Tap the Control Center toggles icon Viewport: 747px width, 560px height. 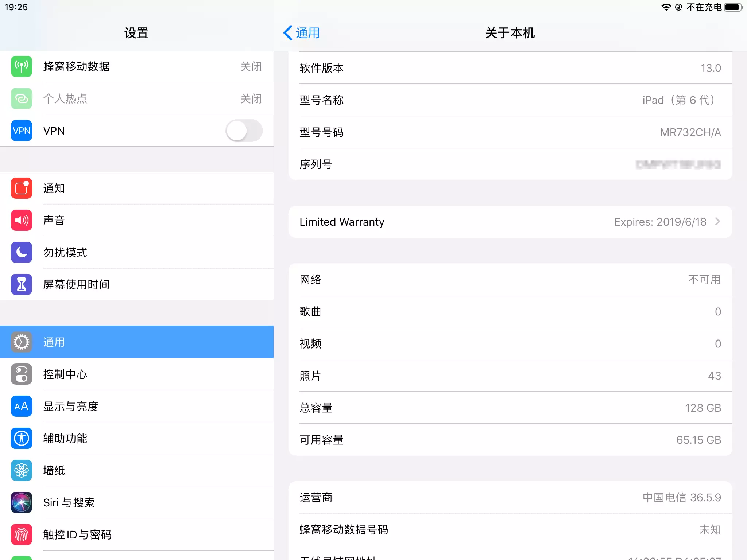coord(22,374)
